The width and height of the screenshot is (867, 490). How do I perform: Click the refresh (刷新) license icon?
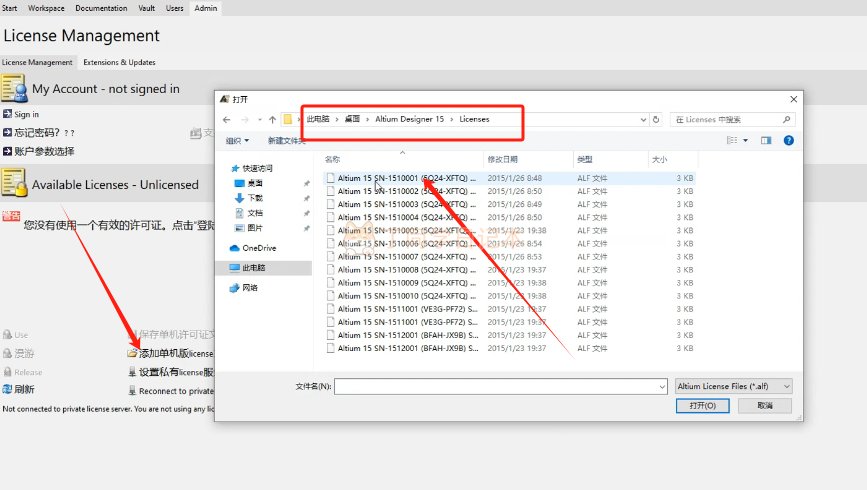(7, 390)
